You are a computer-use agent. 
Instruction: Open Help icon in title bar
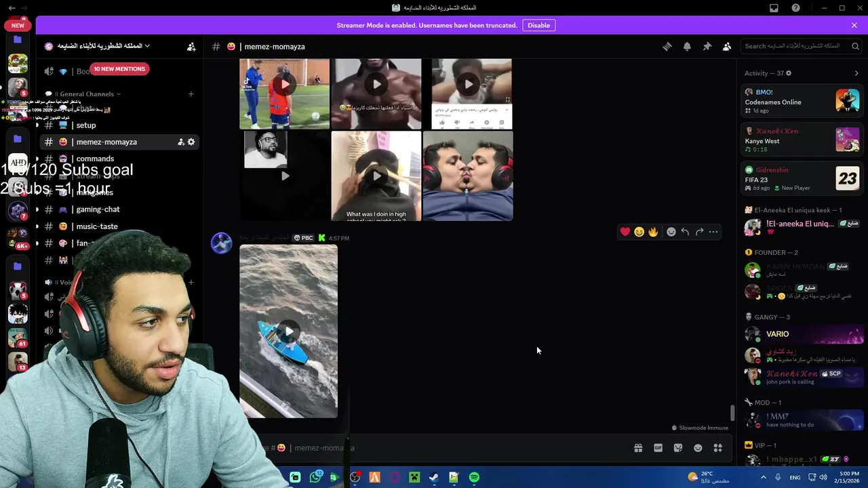(795, 8)
